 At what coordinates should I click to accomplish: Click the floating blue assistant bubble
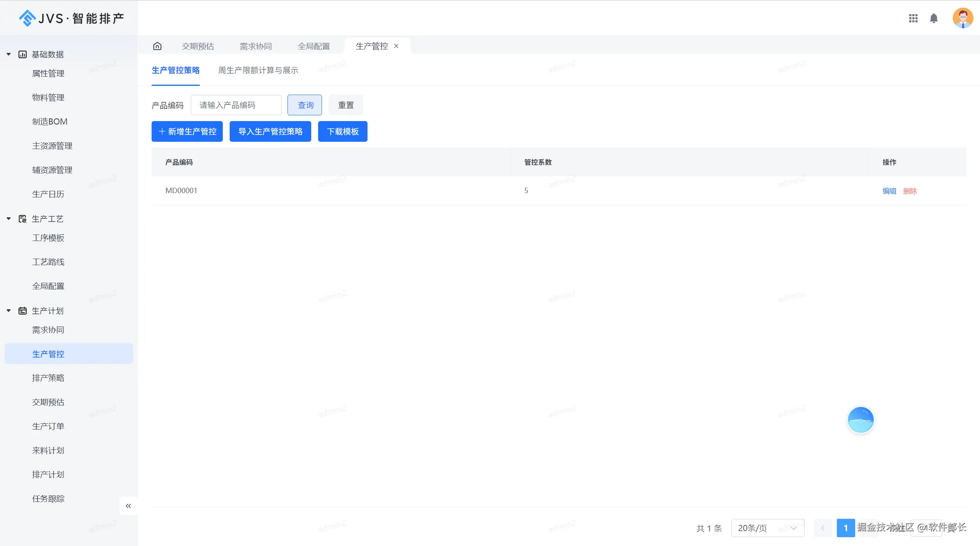tap(860, 420)
